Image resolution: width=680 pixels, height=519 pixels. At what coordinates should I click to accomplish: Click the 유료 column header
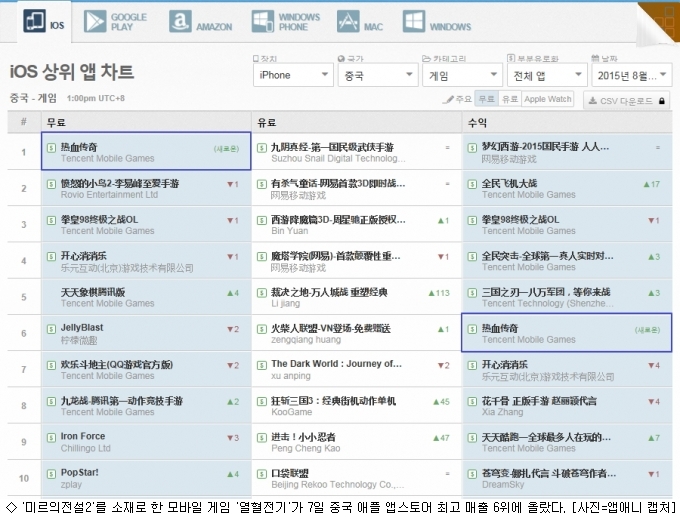click(x=356, y=123)
